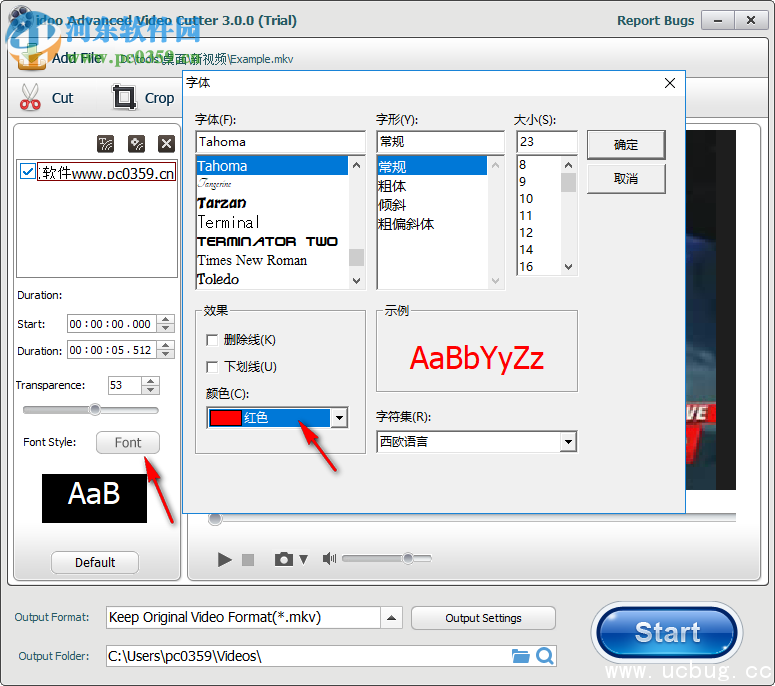The width and height of the screenshot is (775, 686).
Task: Open the Font style button
Action: (x=128, y=442)
